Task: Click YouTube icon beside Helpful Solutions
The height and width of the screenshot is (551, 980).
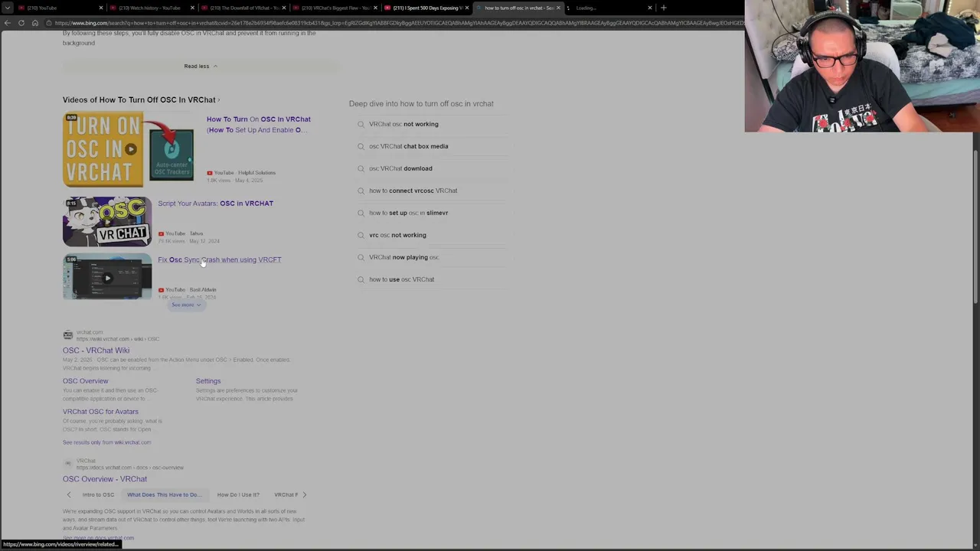Action: click(210, 173)
